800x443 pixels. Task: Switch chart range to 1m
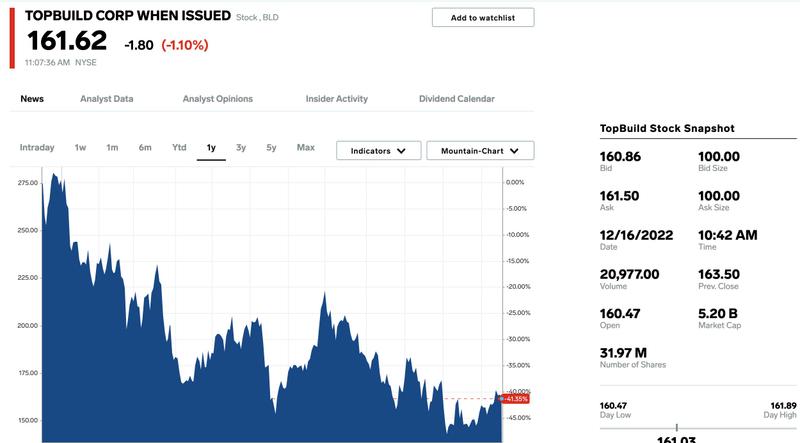pyautogui.click(x=112, y=147)
